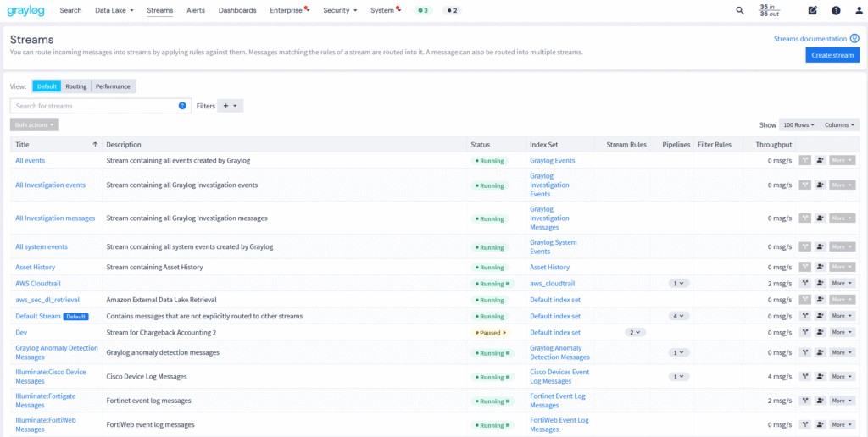Expand pipelines count for Default Stream
Image resolution: width=868 pixels, height=437 pixels.
click(679, 316)
